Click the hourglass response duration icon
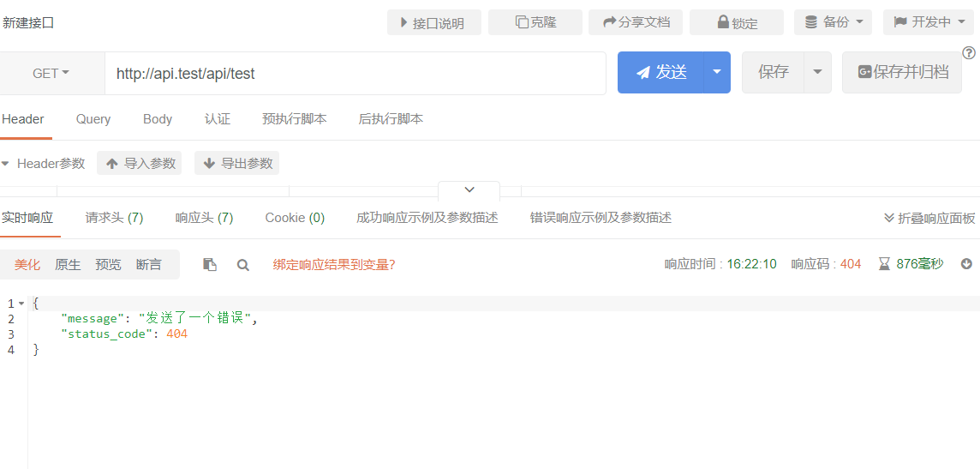The image size is (980, 469). pyautogui.click(x=884, y=264)
